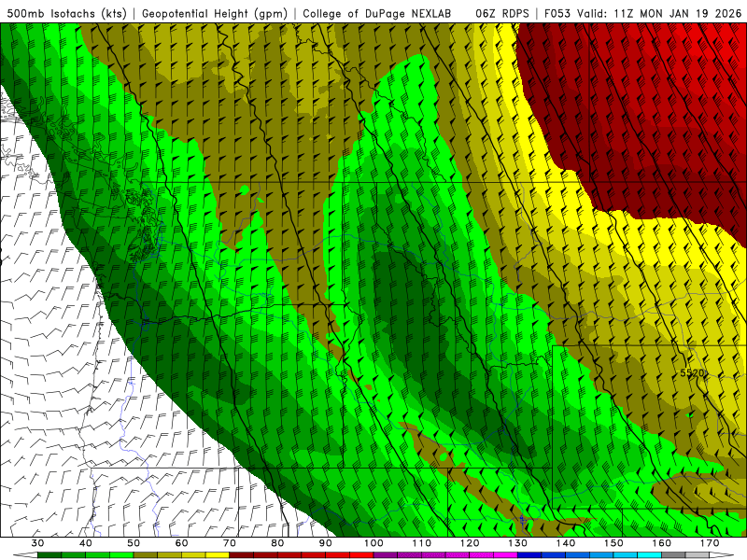Click the legend value '160'
Viewport: 747px width, 560px height.
662,543
